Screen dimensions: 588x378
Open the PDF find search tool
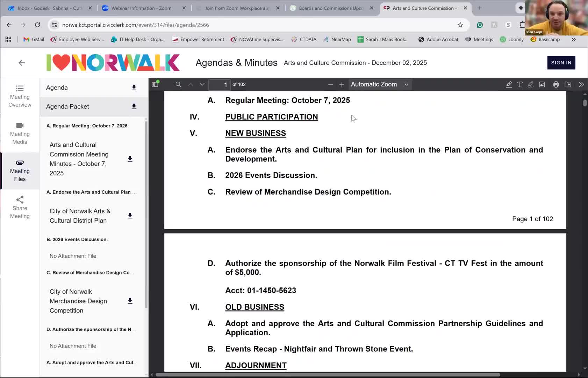(x=178, y=84)
